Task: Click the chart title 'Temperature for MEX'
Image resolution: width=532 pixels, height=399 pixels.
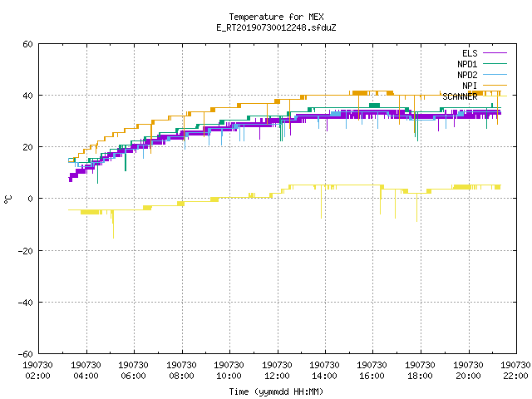Action: (276, 17)
